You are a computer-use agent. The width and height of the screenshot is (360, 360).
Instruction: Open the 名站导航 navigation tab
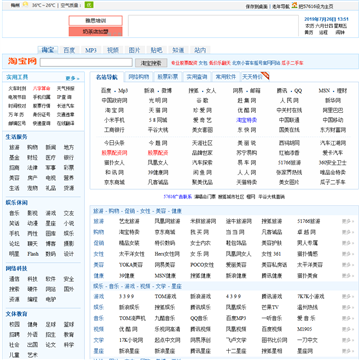[x=107, y=77]
